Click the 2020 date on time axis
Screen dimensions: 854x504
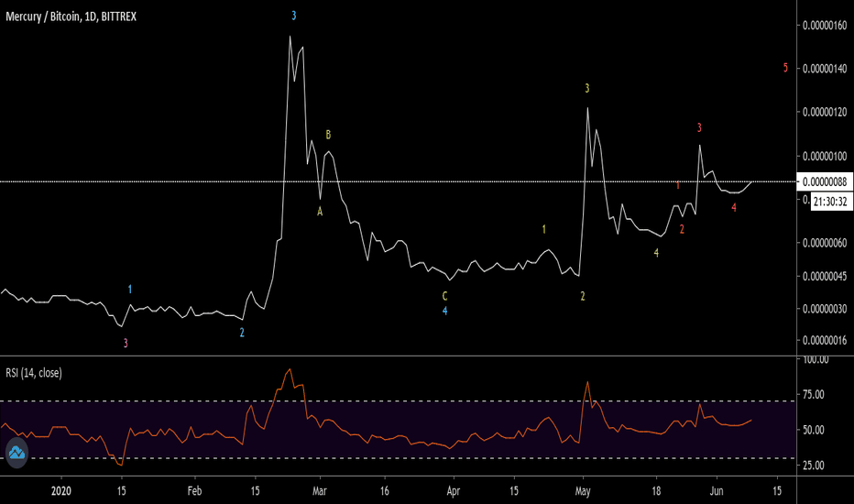click(61, 491)
